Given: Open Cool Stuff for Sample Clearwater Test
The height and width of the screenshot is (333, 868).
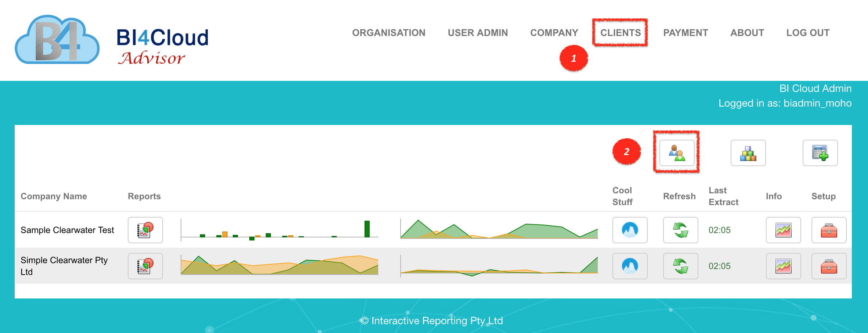Looking at the screenshot, I should pos(630,230).
